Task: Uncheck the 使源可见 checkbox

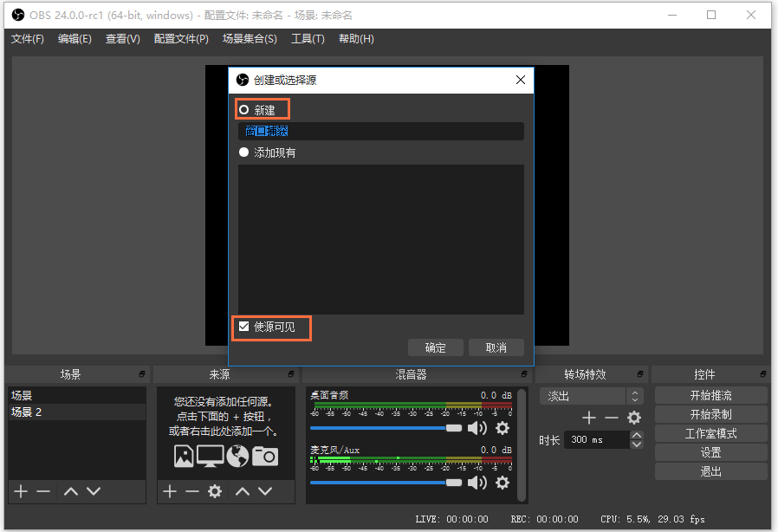Action: pos(243,328)
